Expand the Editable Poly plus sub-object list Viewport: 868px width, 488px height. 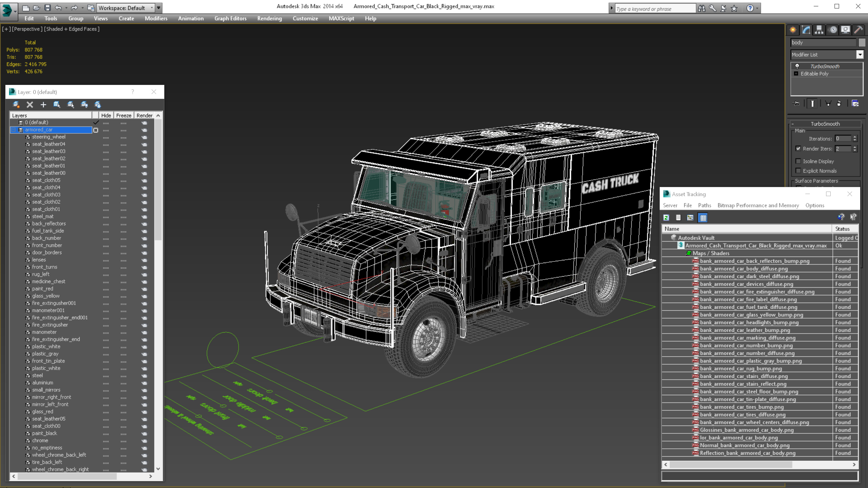796,74
